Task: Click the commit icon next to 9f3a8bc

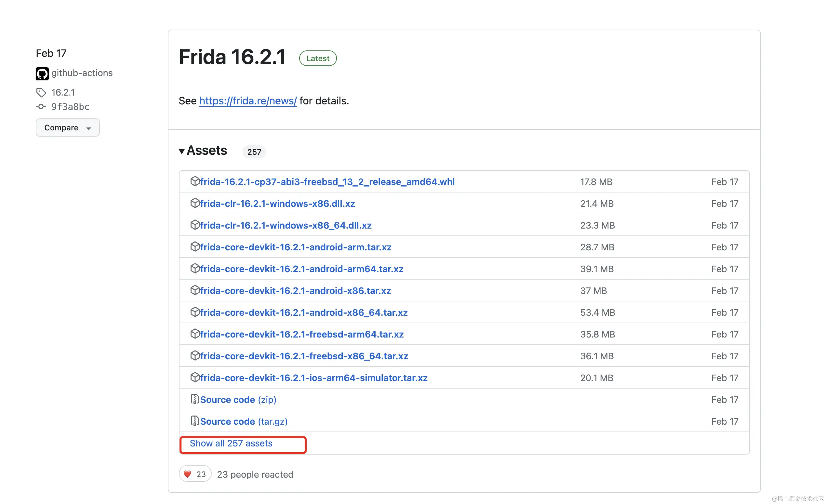Action: click(x=41, y=107)
